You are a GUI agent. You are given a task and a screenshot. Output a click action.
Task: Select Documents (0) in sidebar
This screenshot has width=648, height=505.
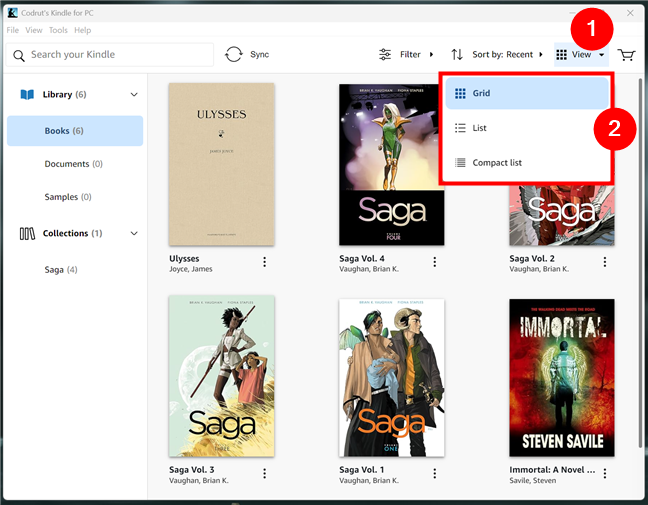click(75, 164)
